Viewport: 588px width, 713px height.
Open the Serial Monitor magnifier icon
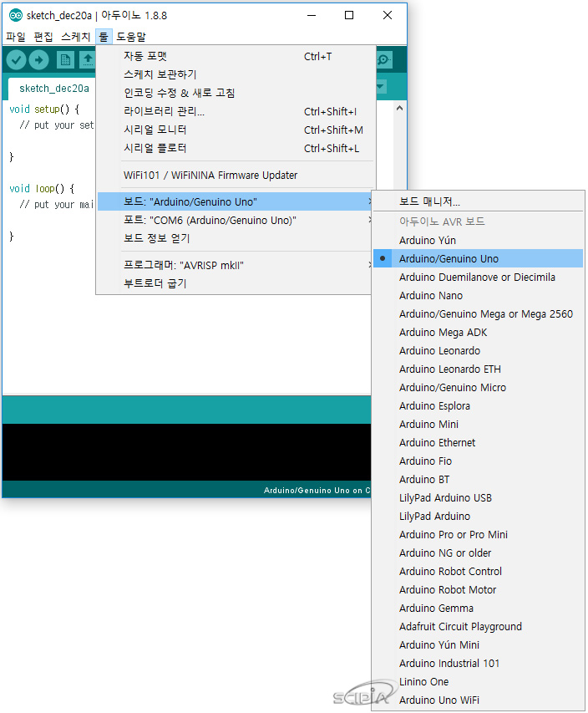[x=384, y=59]
